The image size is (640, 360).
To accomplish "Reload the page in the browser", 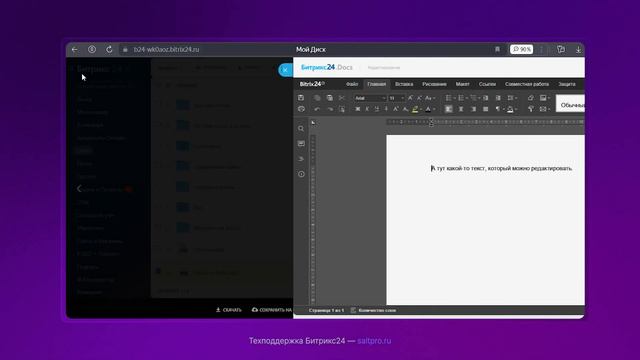I will pyautogui.click(x=109, y=49).
